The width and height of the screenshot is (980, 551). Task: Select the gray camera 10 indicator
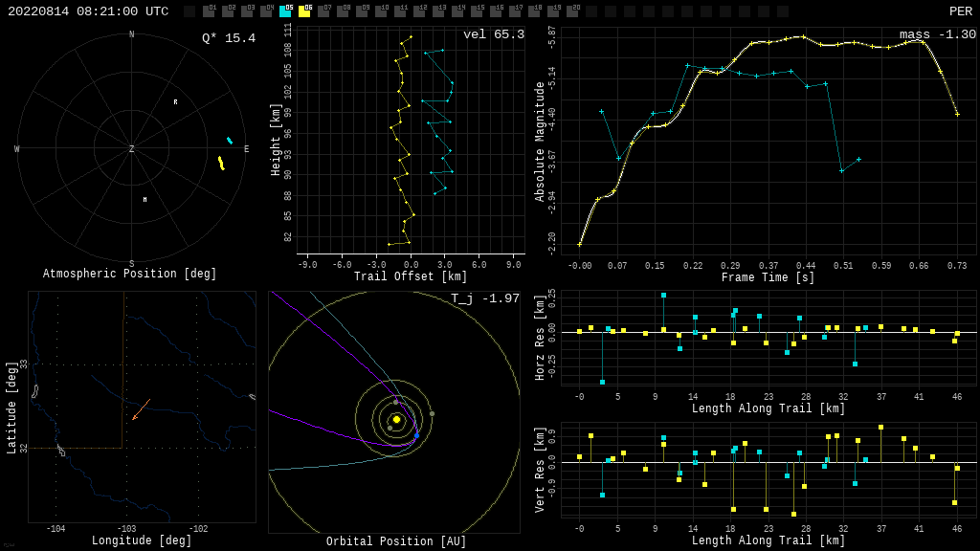click(x=381, y=11)
